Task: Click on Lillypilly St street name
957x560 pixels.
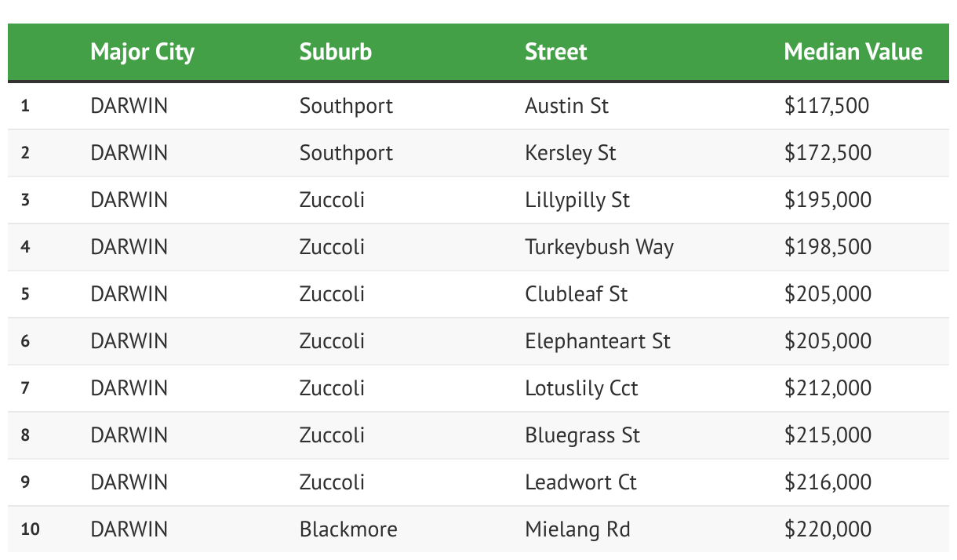Action: click(x=577, y=200)
